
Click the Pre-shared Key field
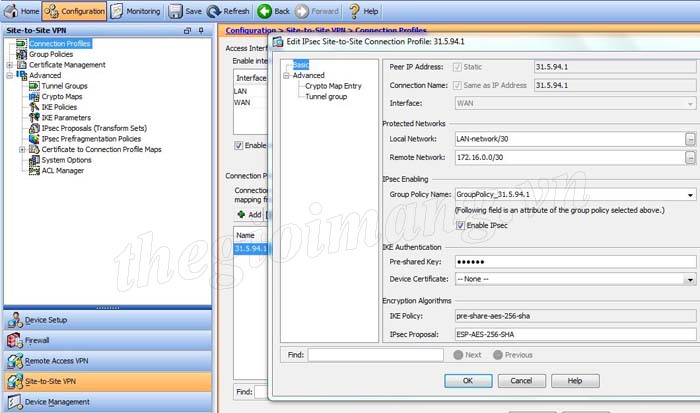pyautogui.click(x=575, y=262)
